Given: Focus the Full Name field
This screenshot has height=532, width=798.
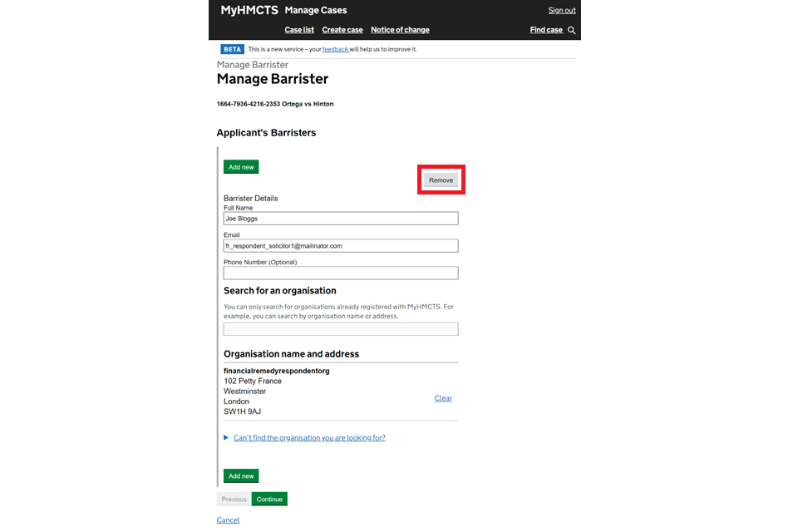Looking at the screenshot, I should tap(341, 219).
